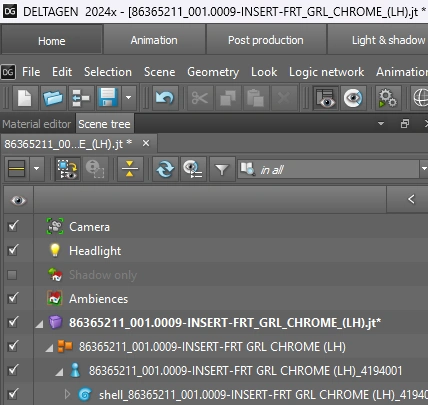
Task: Click the round eye view icon
Action: (353, 98)
